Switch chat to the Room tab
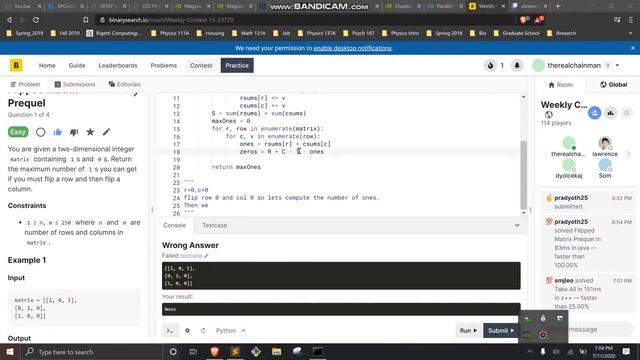The width and height of the screenshot is (640, 360). click(561, 84)
